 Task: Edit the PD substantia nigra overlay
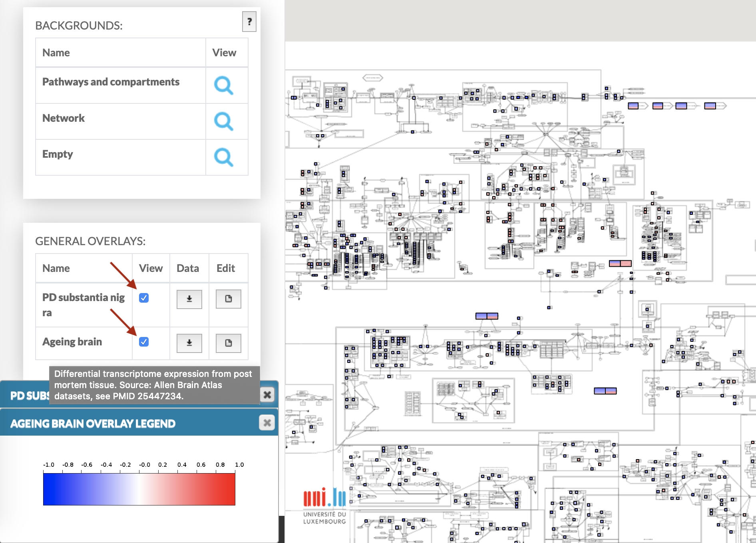[x=228, y=299]
